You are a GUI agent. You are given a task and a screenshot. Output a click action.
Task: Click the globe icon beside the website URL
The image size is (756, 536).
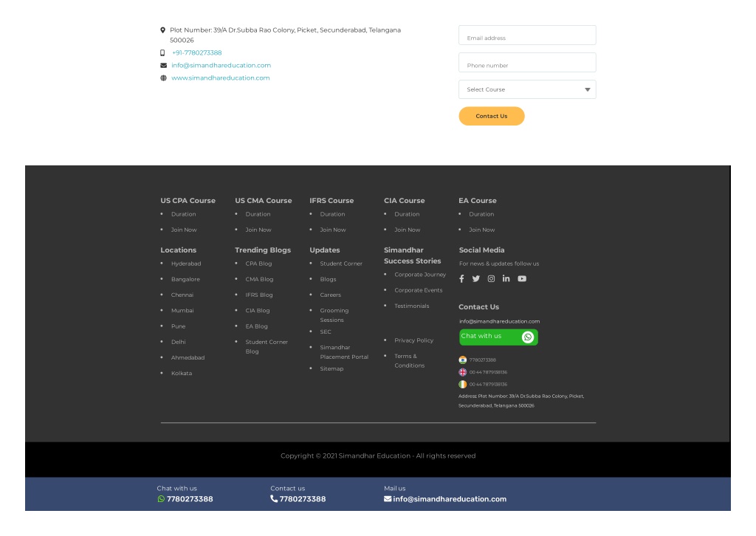163,78
